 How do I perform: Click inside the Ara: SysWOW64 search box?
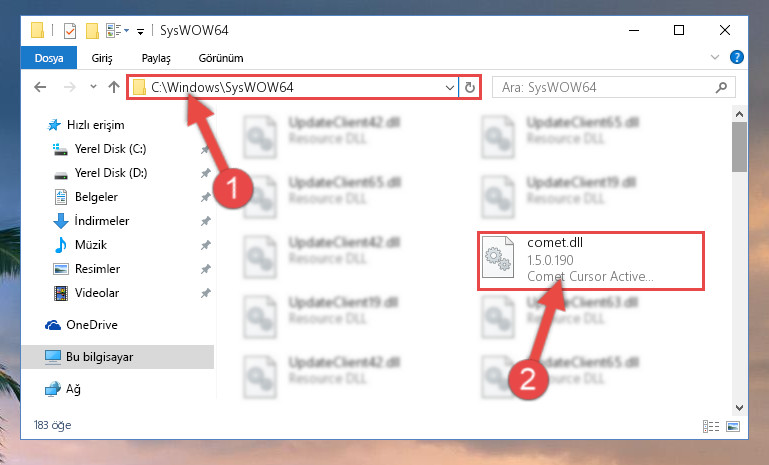[605, 88]
